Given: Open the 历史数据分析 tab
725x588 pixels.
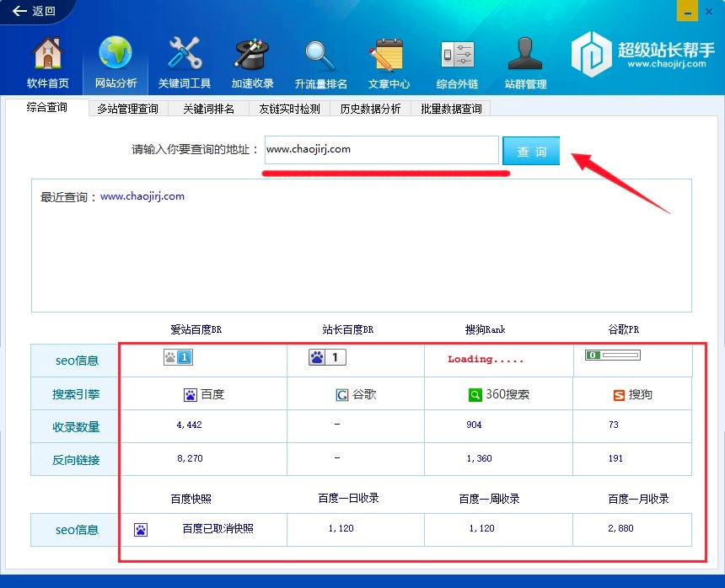Looking at the screenshot, I should click(x=370, y=109).
